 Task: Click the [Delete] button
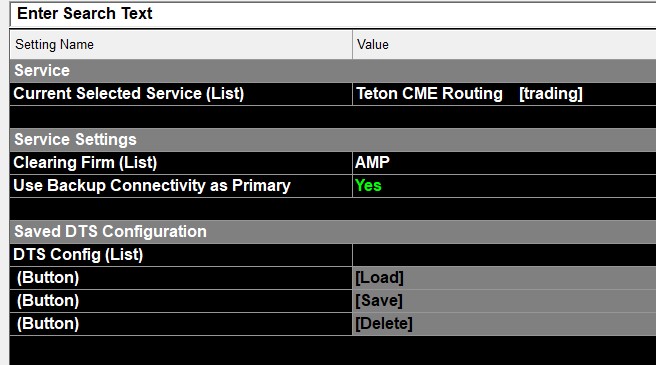504,324
